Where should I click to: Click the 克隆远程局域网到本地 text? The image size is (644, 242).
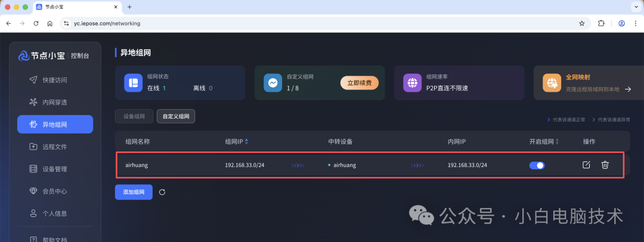click(592, 89)
